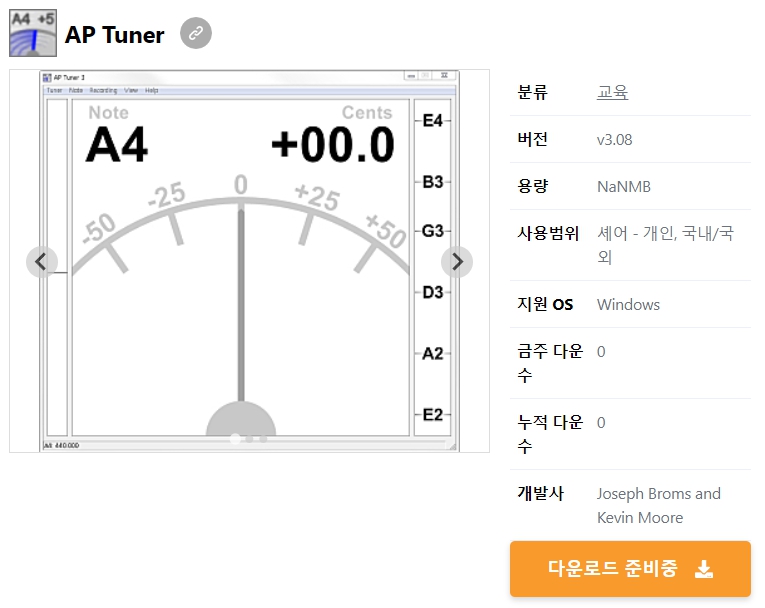Click the 용량 label
The height and width of the screenshot is (608, 765).
coord(532,186)
